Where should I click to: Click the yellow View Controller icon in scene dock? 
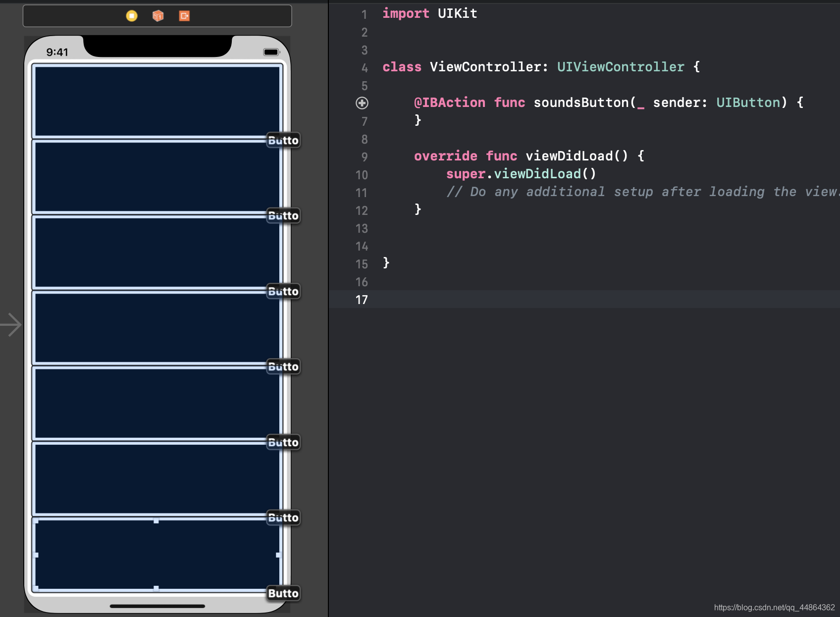click(x=132, y=16)
